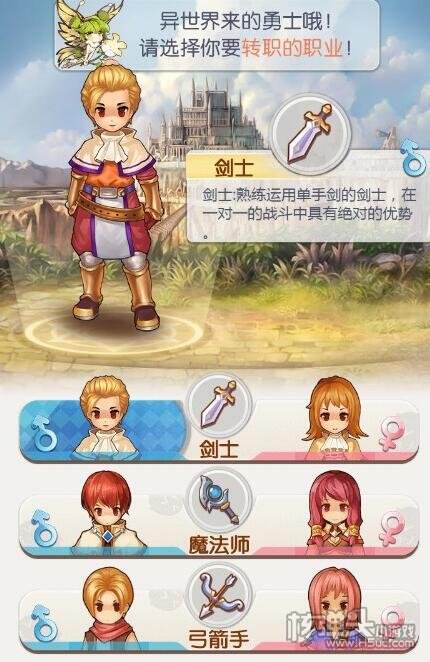Image resolution: width=430 pixels, height=662 pixels.
Task: Select the female Swordsman portrait
Action: pos(335,416)
